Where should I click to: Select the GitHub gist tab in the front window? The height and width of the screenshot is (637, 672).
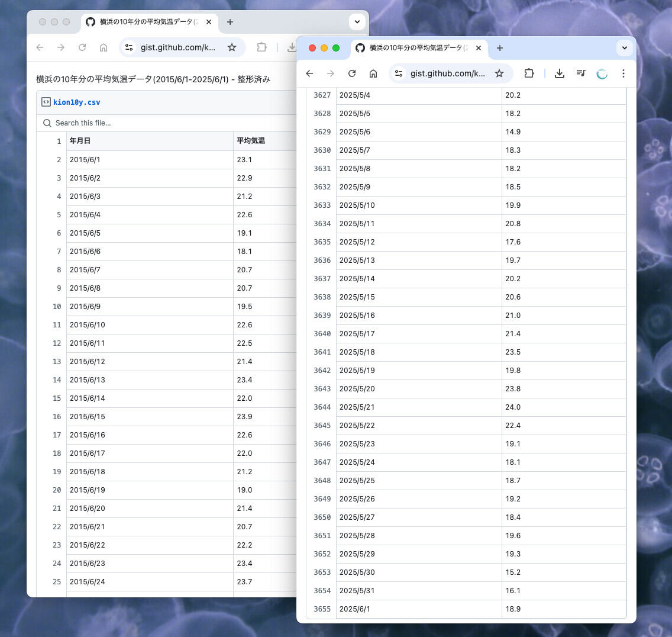pyautogui.click(x=419, y=48)
